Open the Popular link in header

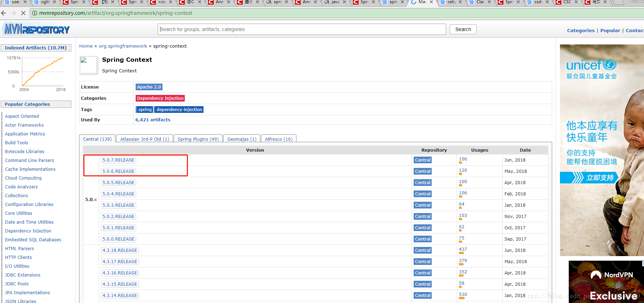[x=610, y=30]
